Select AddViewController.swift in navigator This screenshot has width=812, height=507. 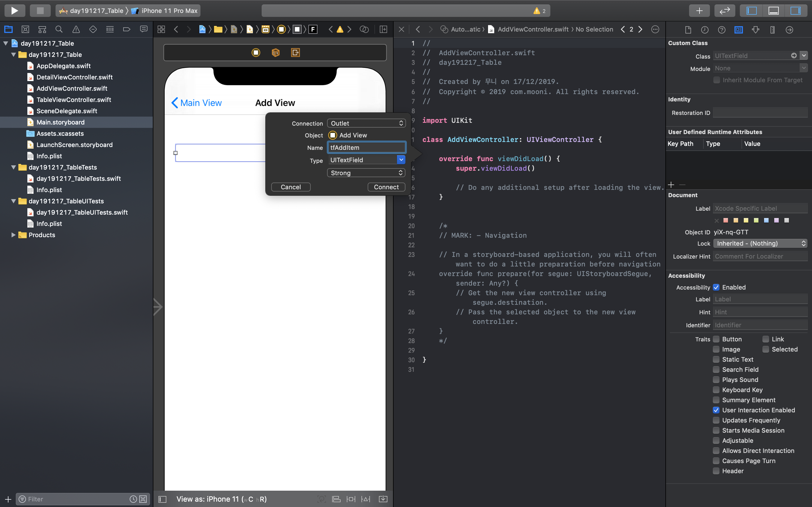[72, 88]
